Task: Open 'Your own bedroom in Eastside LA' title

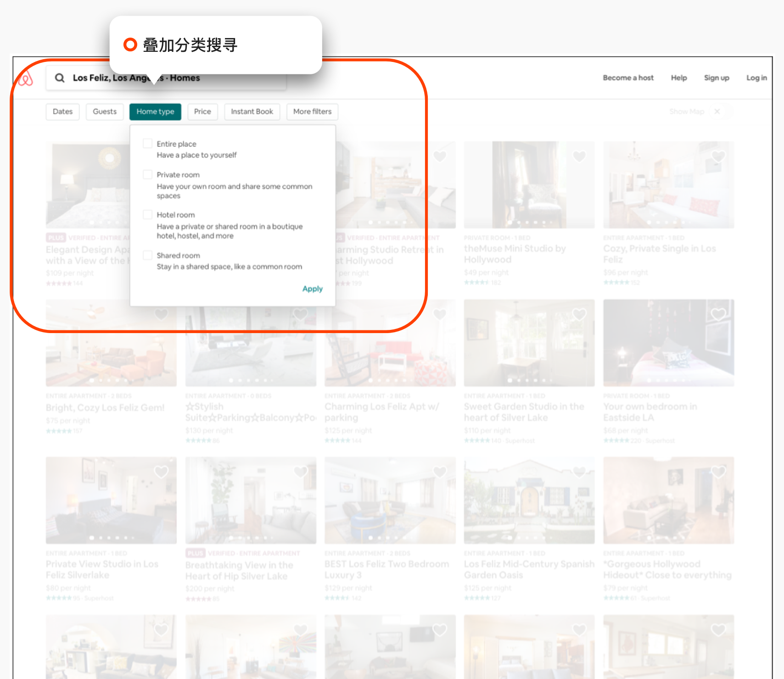Action: [650, 412]
